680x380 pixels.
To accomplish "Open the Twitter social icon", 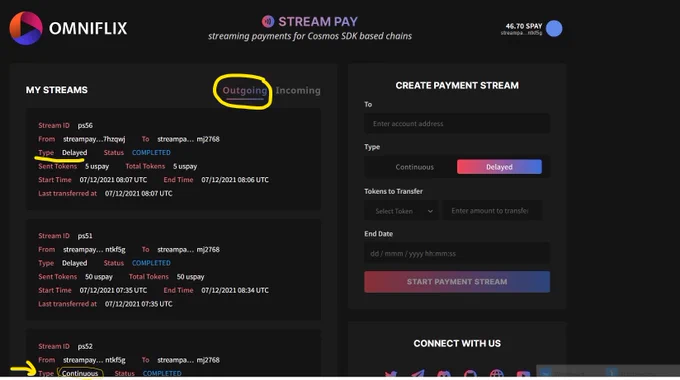I will click(391, 373).
